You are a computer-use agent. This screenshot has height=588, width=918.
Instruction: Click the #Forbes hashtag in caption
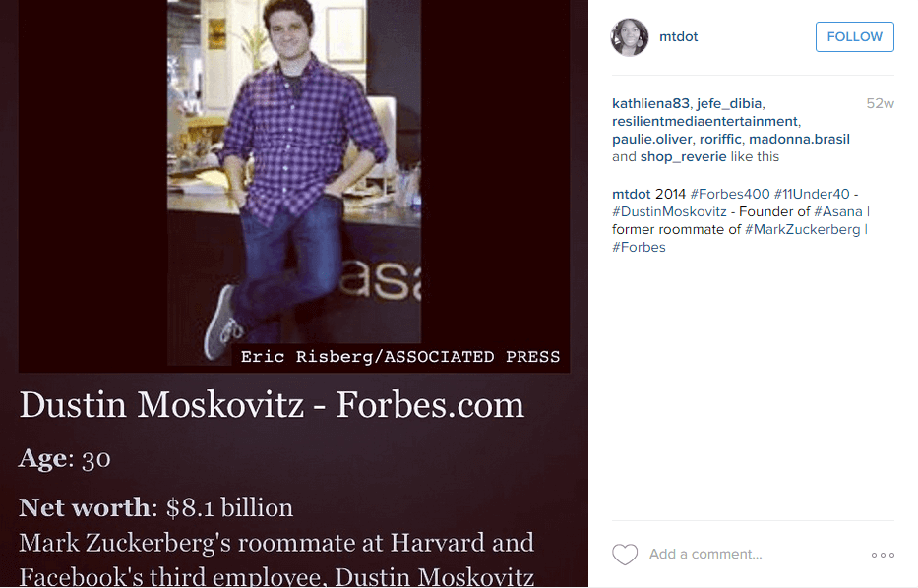point(639,247)
